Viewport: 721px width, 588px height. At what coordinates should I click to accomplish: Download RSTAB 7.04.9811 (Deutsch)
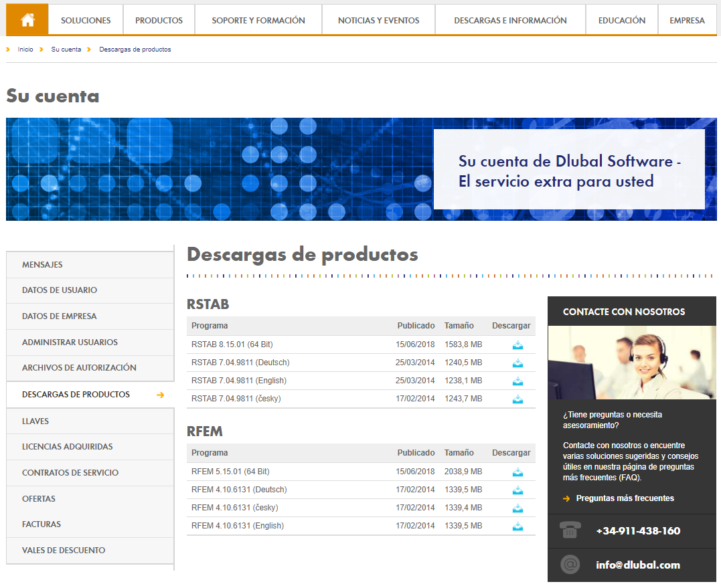coord(517,363)
